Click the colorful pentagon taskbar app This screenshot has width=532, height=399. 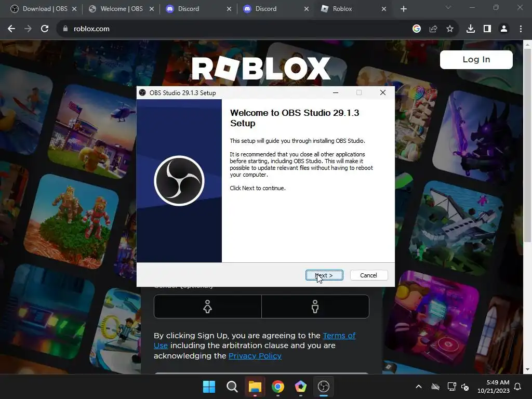[301, 387]
